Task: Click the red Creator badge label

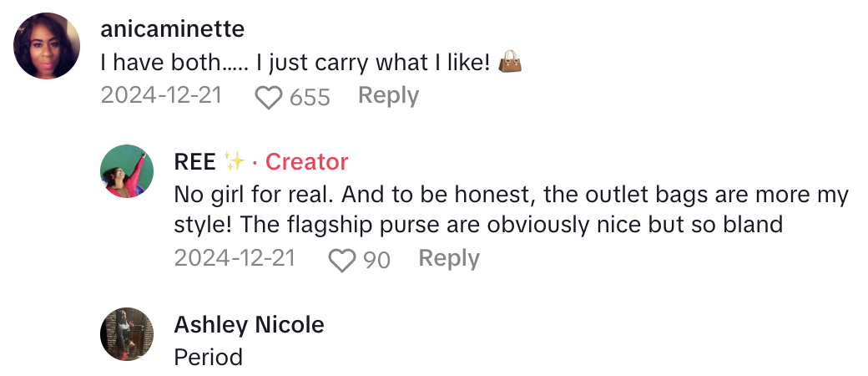Action: coord(306,162)
